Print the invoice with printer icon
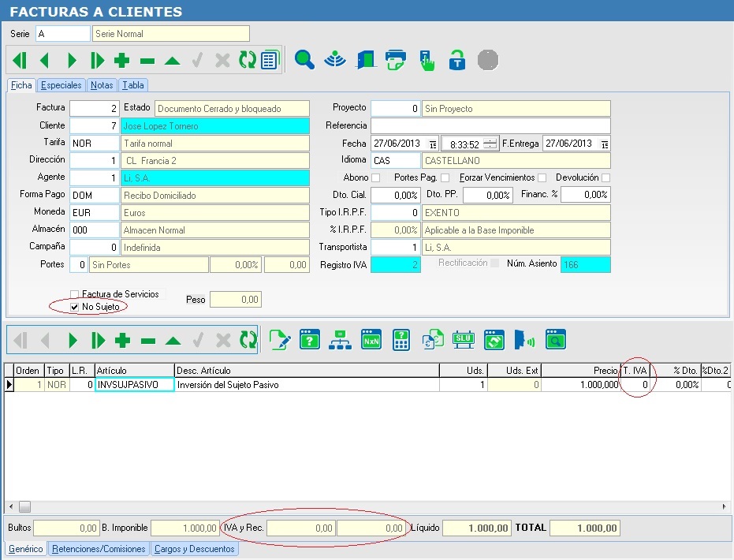 point(396,60)
